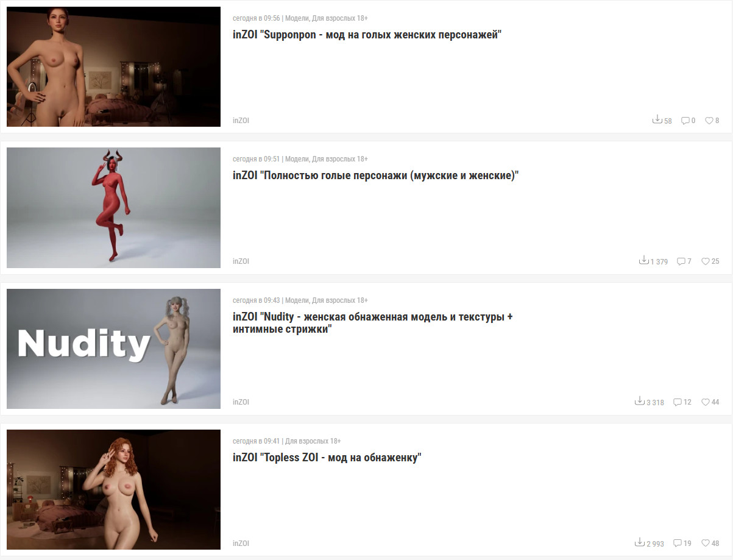Click the heart icon with 25 likes
The height and width of the screenshot is (560, 733).
[706, 261]
